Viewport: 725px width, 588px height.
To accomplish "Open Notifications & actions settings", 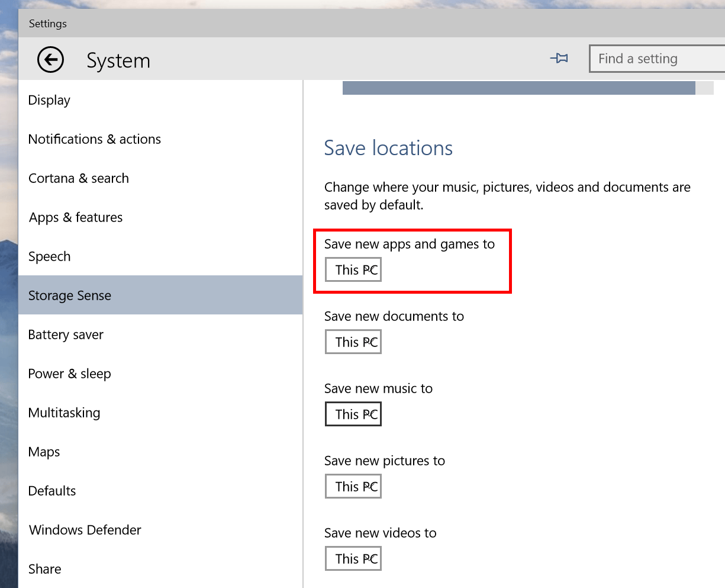I will 95,139.
